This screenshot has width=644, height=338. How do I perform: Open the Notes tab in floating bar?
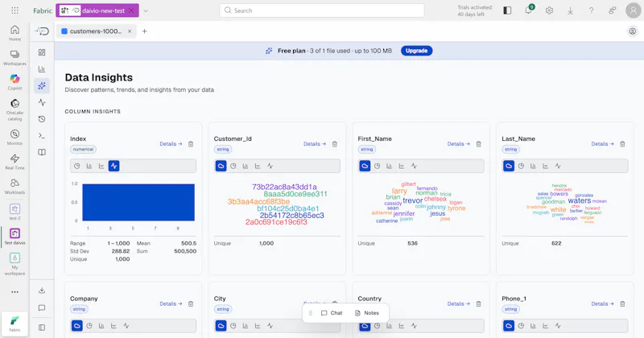click(367, 313)
